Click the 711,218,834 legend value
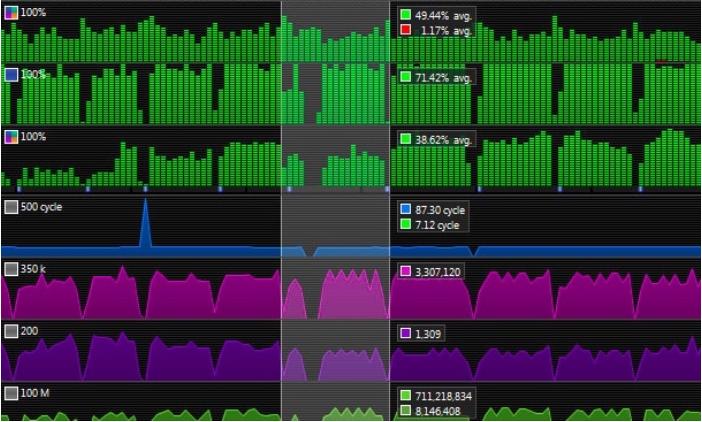The image size is (702, 422). 443,396
